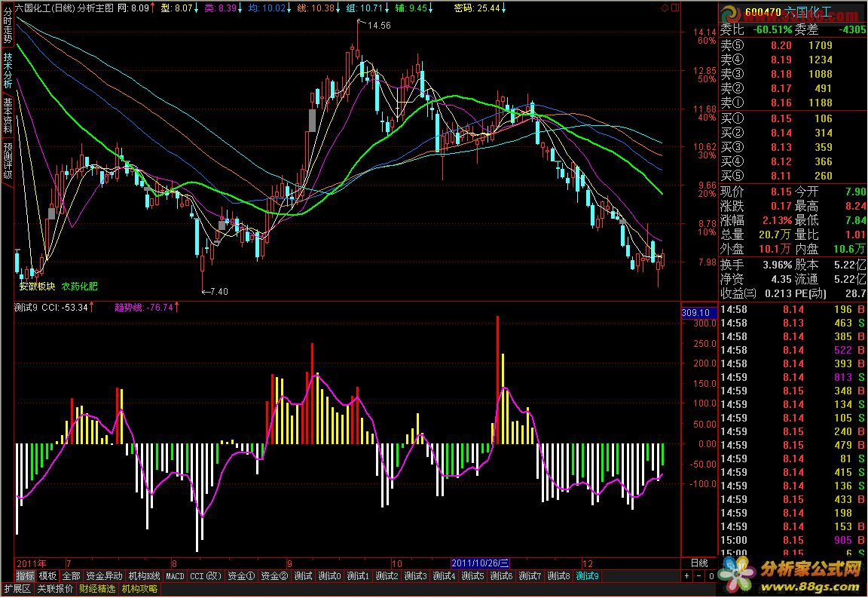Click the 15:00 trade row with volume 905
Image resolution: width=868 pixels, height=598 pixels.
(793, 541)
